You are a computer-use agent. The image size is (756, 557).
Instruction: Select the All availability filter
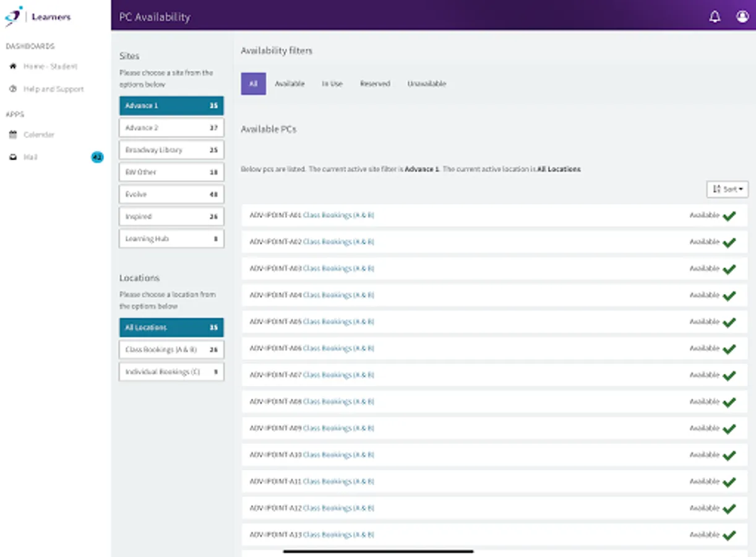pyautogui.click(x=253, y=84)
